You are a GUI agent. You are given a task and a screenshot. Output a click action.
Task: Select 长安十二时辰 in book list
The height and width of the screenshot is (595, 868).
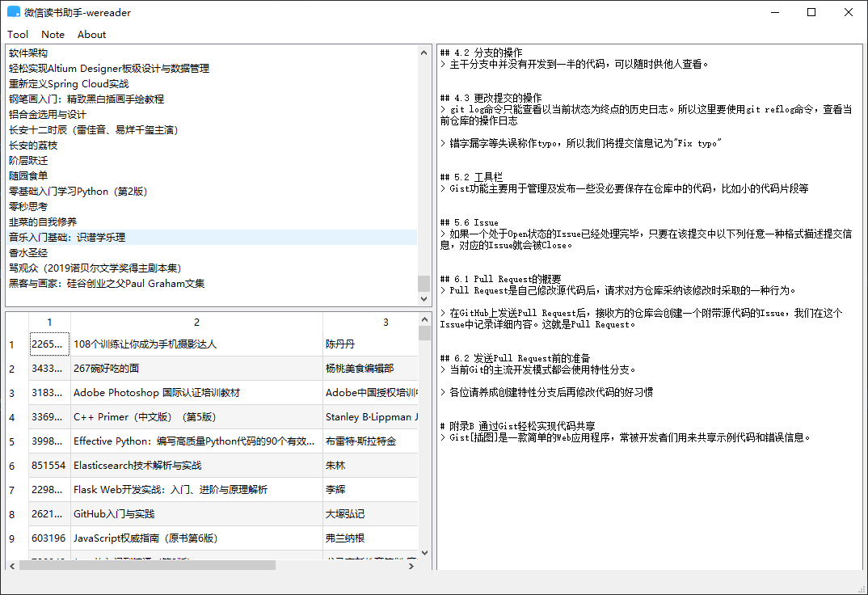[212, 130]
